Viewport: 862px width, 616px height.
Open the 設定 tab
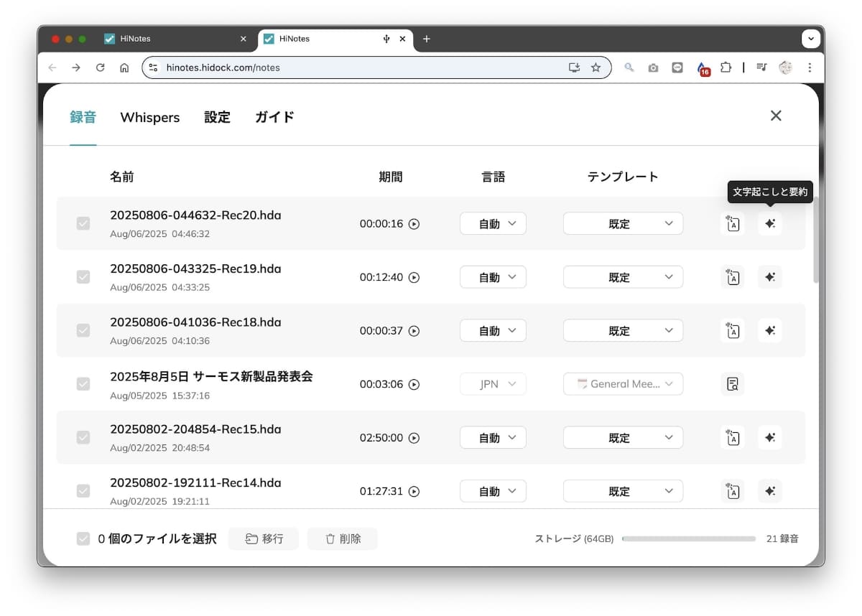(x=217, y=117)
